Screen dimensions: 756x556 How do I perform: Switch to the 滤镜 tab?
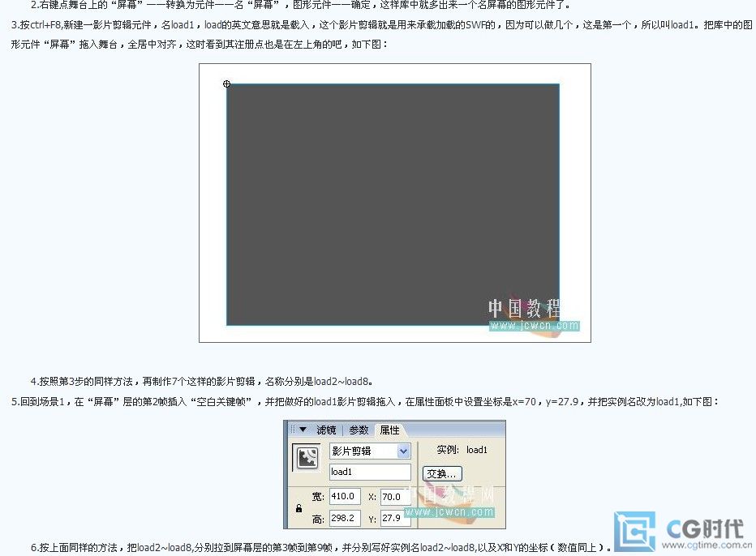tap(326, 430)
